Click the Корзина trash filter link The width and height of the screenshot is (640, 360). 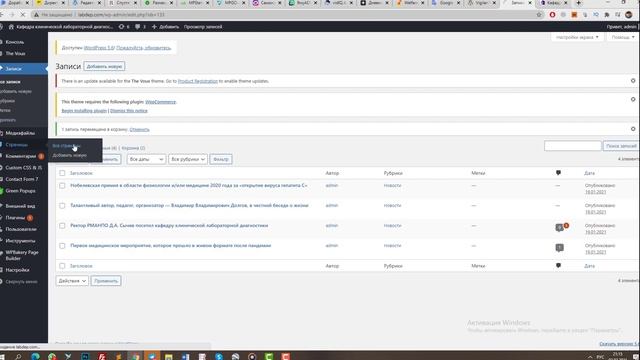(x=133, y=148)
